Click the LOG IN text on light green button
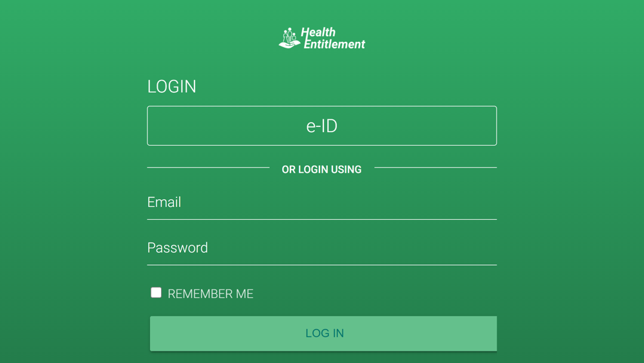Screen dimensions: 644x363 325,333
